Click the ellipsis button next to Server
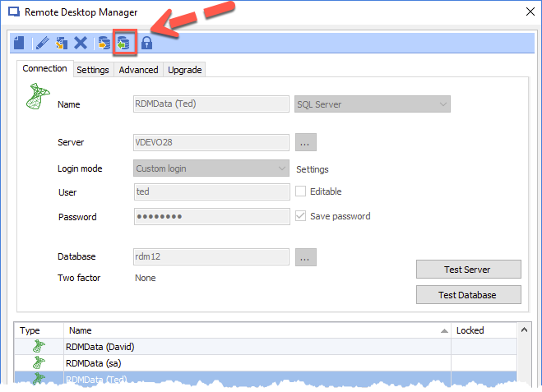The image size is (542, 392). pyautogui.click(x=305, y=142)
